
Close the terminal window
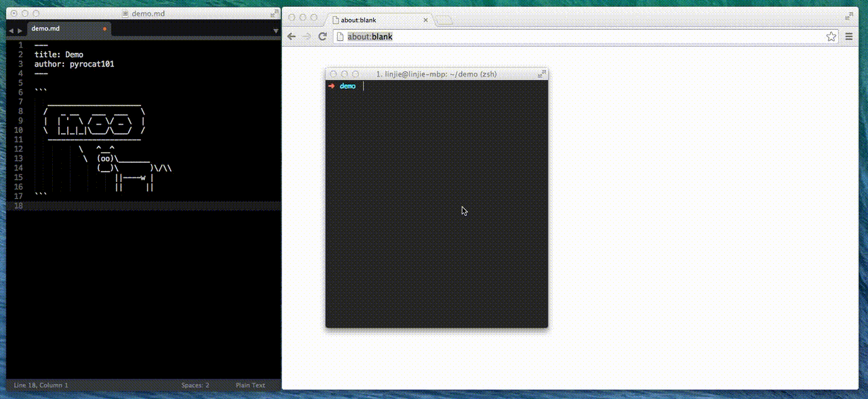pos(334,74)
